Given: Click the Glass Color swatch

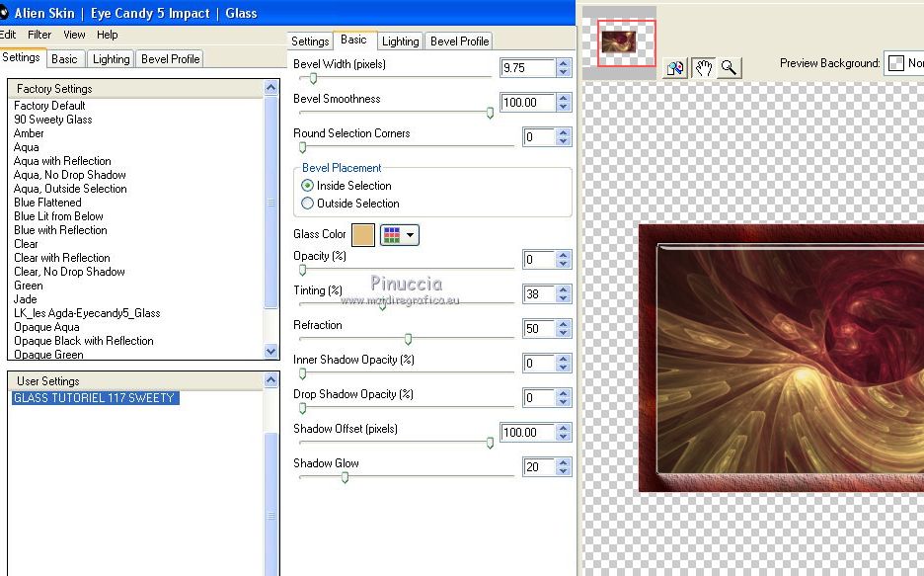Looking at the screenshot, I should 363,235.
